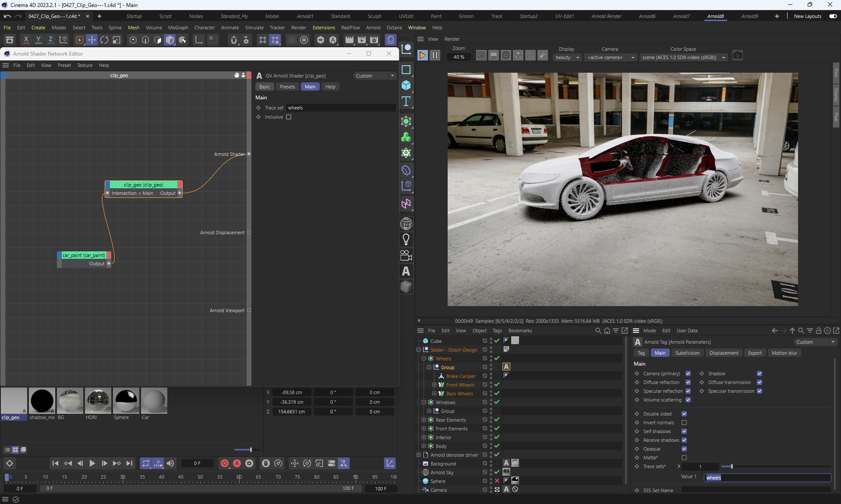The height and width of the screenshot is (504, 841).
Task: Toggle the Invert normals checkbox
Action: tap(684, 423)
